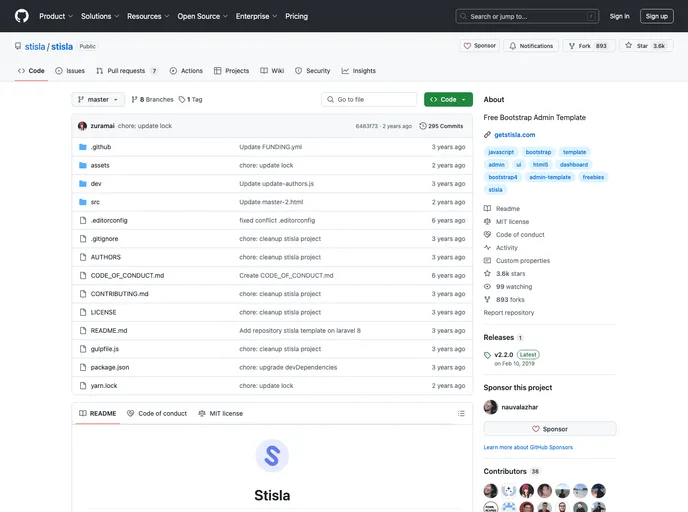
Task: Open the getstisla.com link
Action: click(515, 135)
